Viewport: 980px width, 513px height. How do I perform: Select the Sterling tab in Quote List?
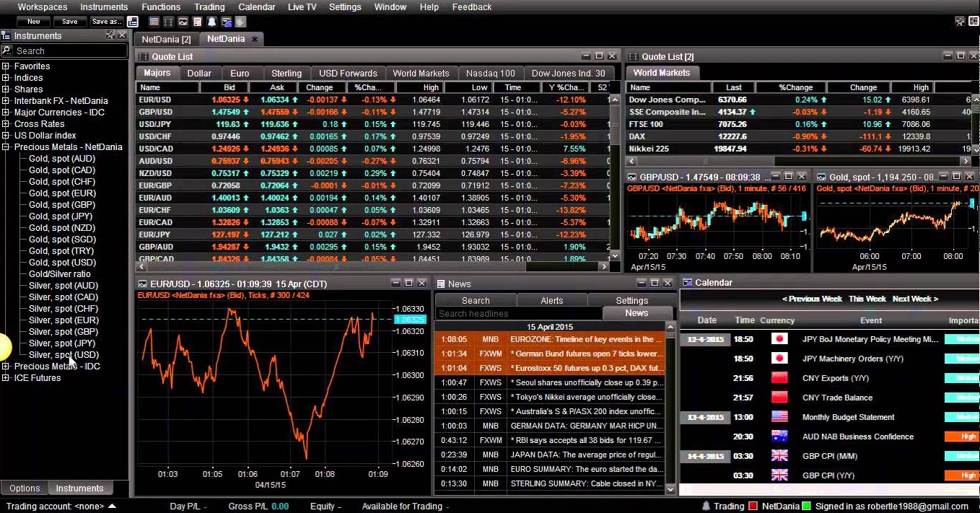coord(286,74)
